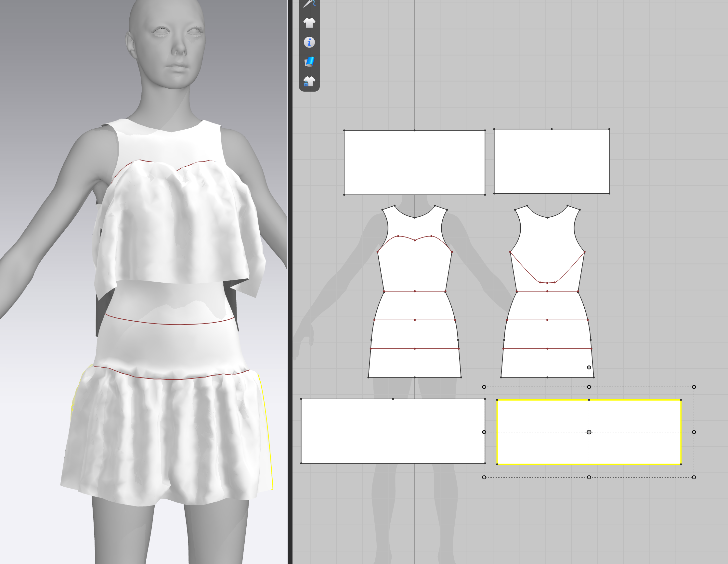Click the gathered ruffle skirt in 3D view
Screen dimensions: 728x564
(167, 433)
